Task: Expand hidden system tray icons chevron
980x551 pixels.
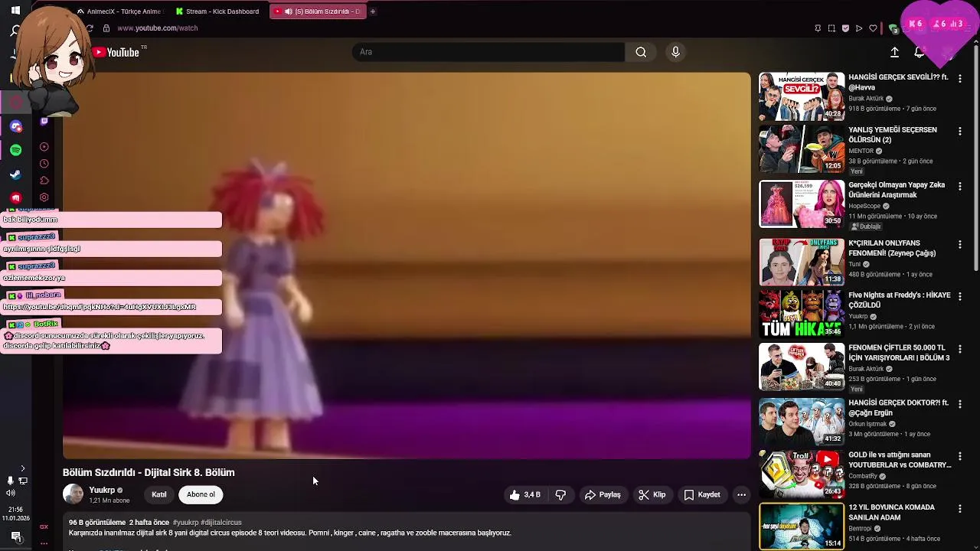Action: coord(22,468)
